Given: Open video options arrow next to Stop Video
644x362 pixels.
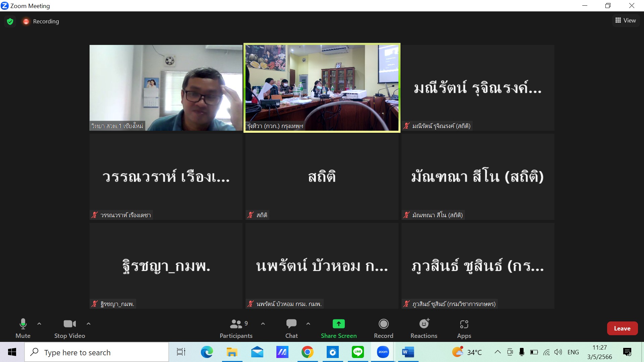Looking at the screenshot, I should [89, 324].
